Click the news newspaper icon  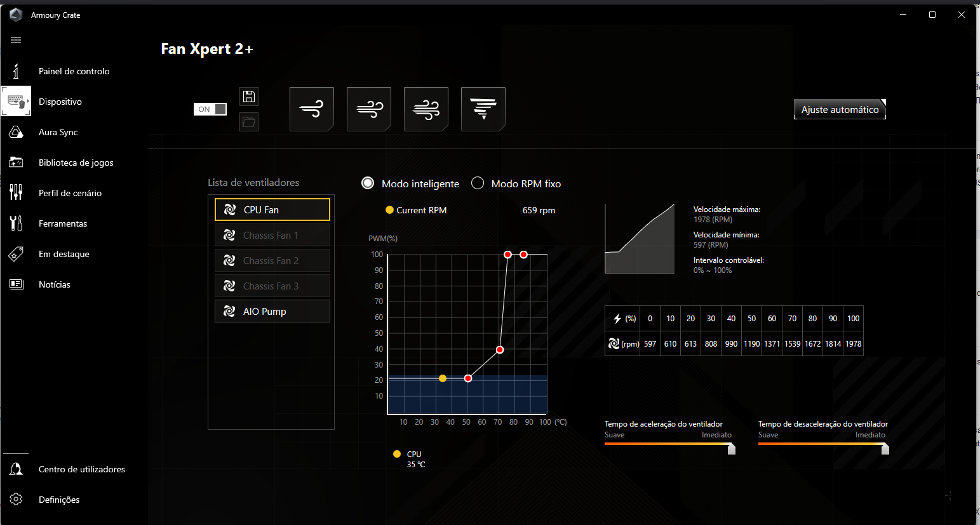[16, 284]
